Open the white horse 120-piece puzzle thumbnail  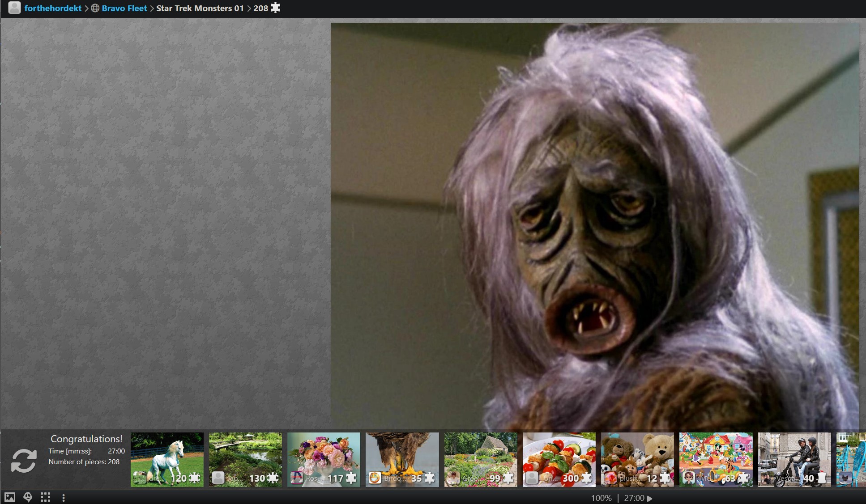[x=167, y=459]
